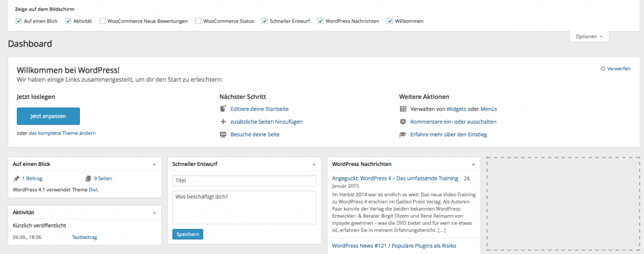
Task: Click the Weitere Aktionen heading
Action: click(x=424, y=97)
